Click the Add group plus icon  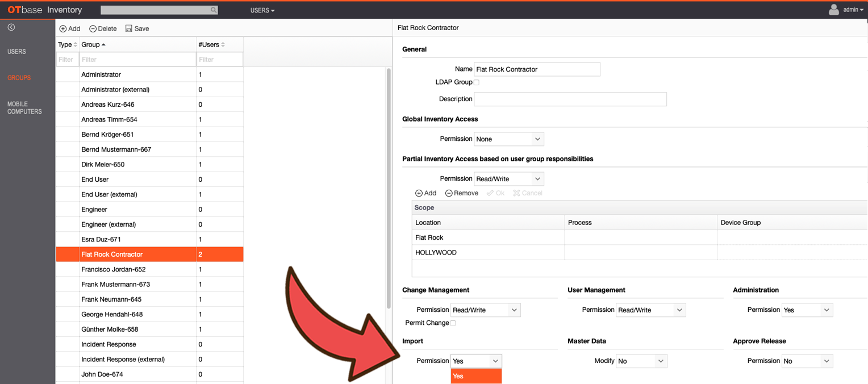tap(63, 28)
